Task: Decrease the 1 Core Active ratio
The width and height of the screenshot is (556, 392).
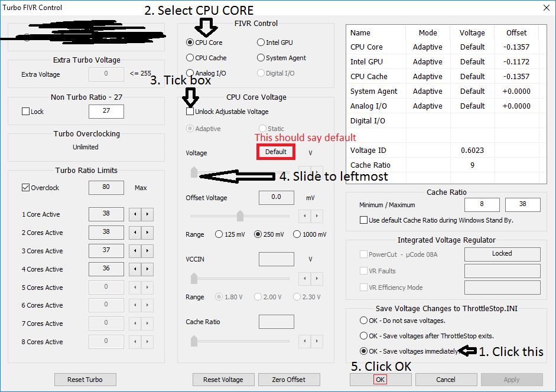Action: (x=135, y=214)
